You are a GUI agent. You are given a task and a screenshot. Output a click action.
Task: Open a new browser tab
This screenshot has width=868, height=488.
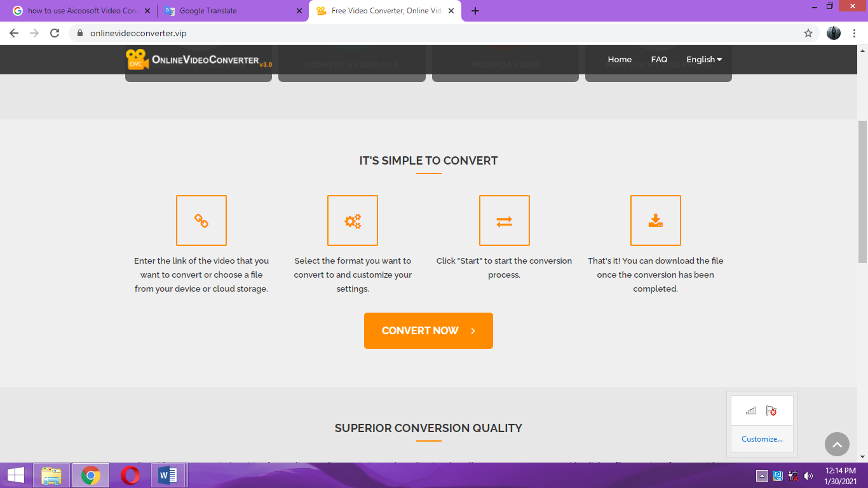(x=475, y=11)
